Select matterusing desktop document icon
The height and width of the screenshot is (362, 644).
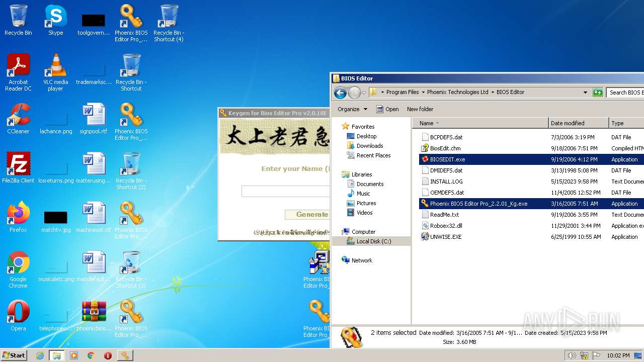[94, 168]
